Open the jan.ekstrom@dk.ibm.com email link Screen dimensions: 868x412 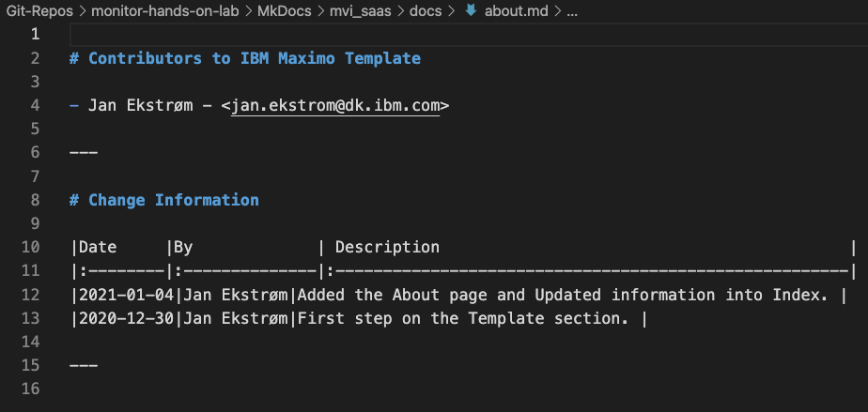click(335, 105)
